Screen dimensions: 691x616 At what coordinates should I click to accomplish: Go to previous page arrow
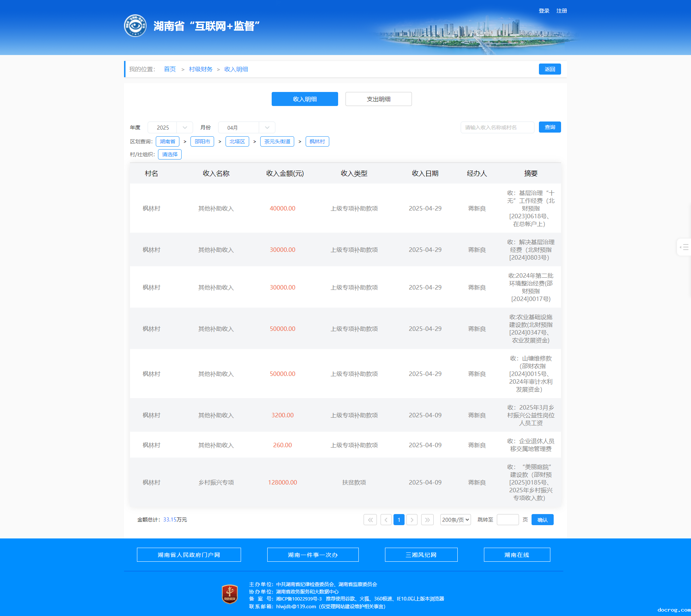(386, 520)
